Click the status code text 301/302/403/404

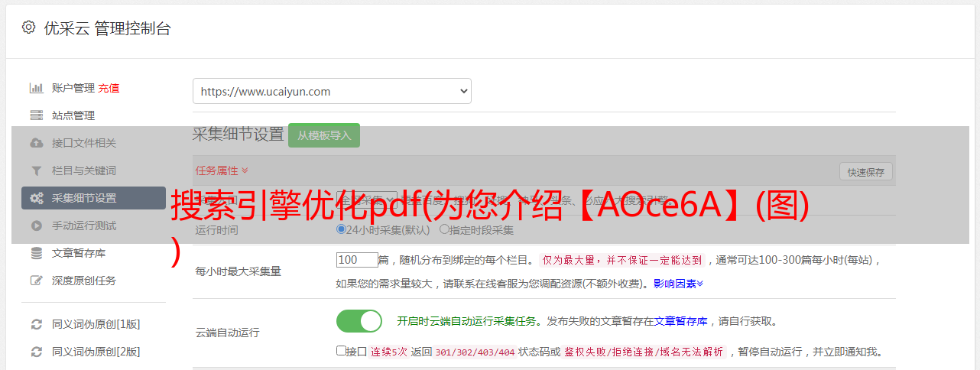click(475, 352)
